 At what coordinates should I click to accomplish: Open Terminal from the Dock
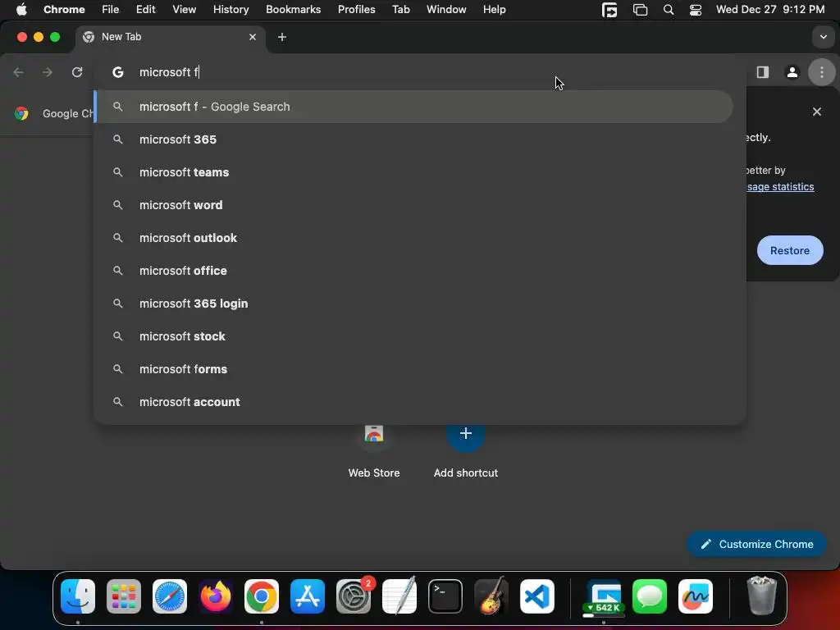click(x=445, y=596)
